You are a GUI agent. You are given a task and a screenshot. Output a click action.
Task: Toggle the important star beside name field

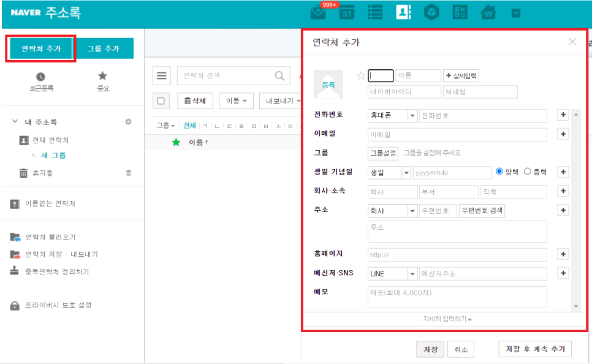tap(360, 76)
